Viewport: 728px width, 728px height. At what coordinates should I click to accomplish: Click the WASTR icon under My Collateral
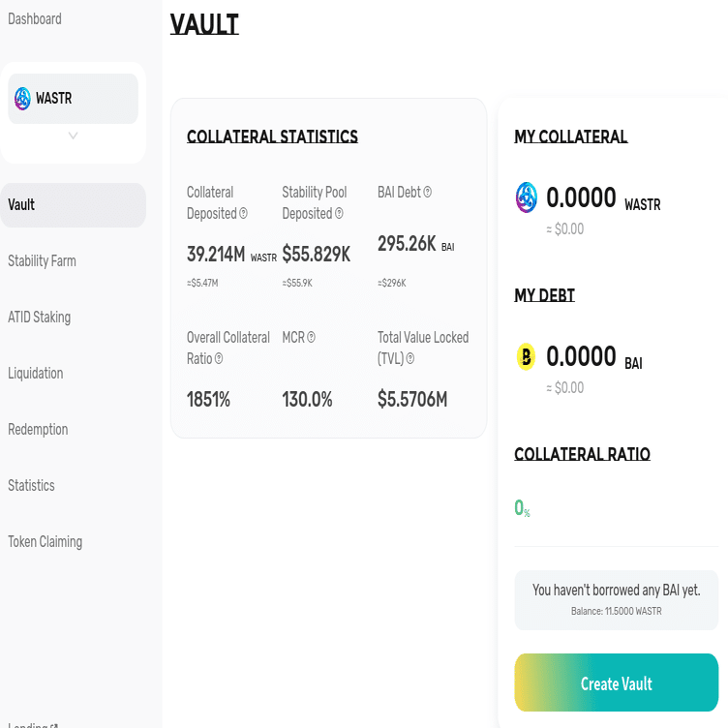(526, 197)
